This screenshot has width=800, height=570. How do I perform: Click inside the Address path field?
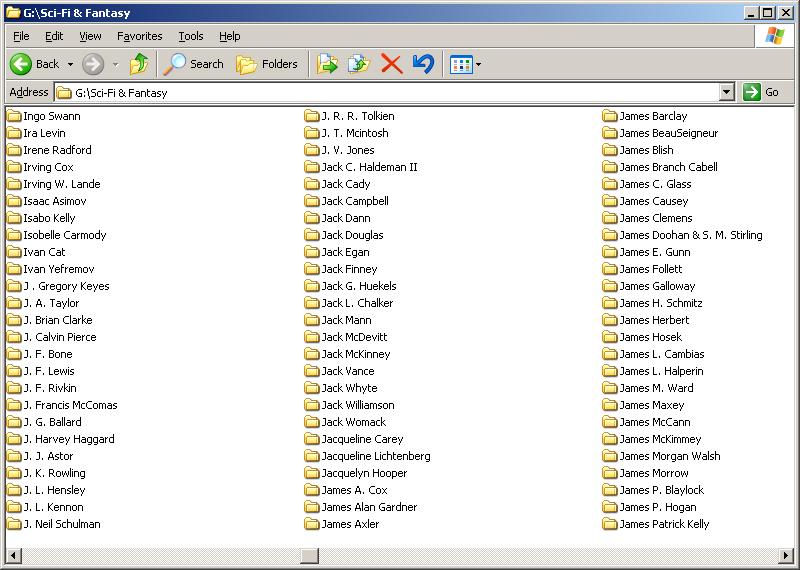(x=400, y=92)
